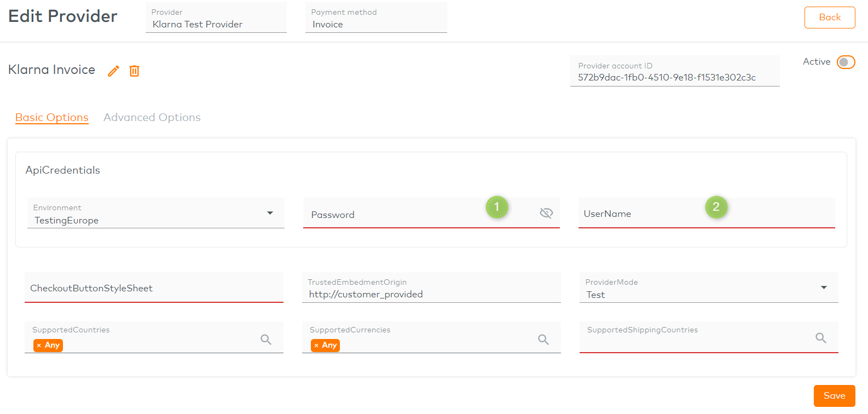Toggle password visibility eye icon
The height and width of the screenshot is (414, 868).
click(546, 213)
